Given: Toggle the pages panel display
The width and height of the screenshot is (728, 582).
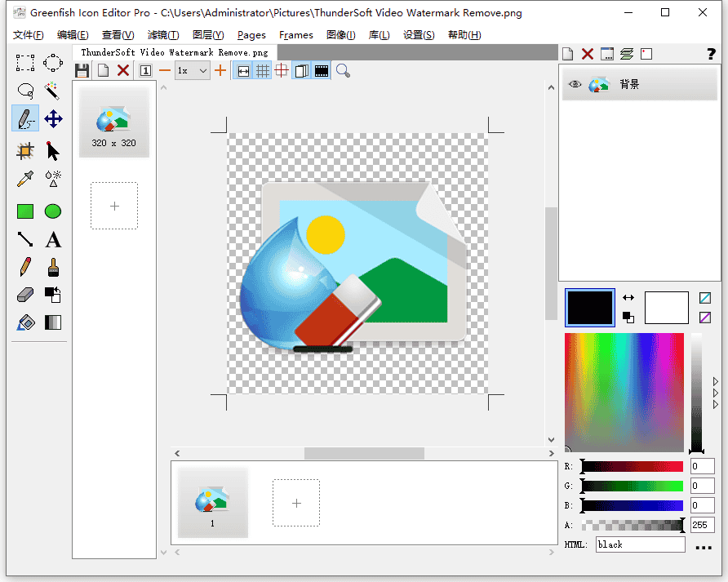Looking at the screenshot, I should coord(301,70).
